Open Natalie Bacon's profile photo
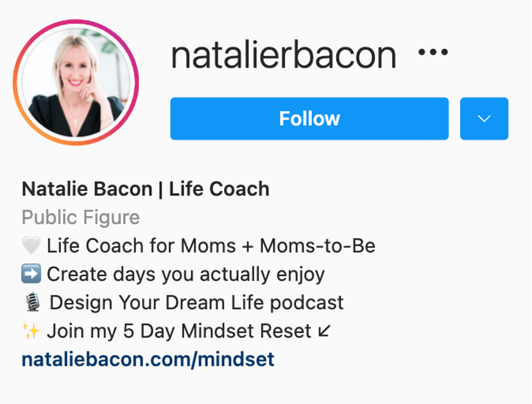Viewport: 532px width, 404px height. pos(75,81)
